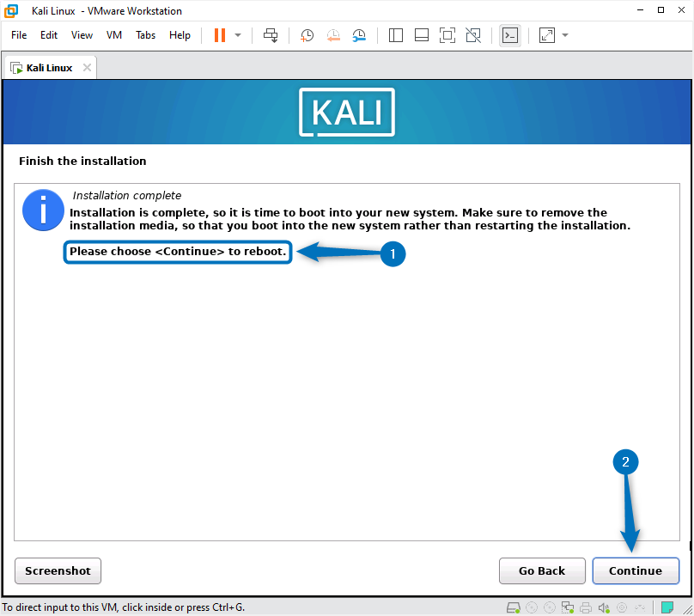Click the Continue button to reboot
The width and height of the screenshot is (694, 616).
pos(636,570)
